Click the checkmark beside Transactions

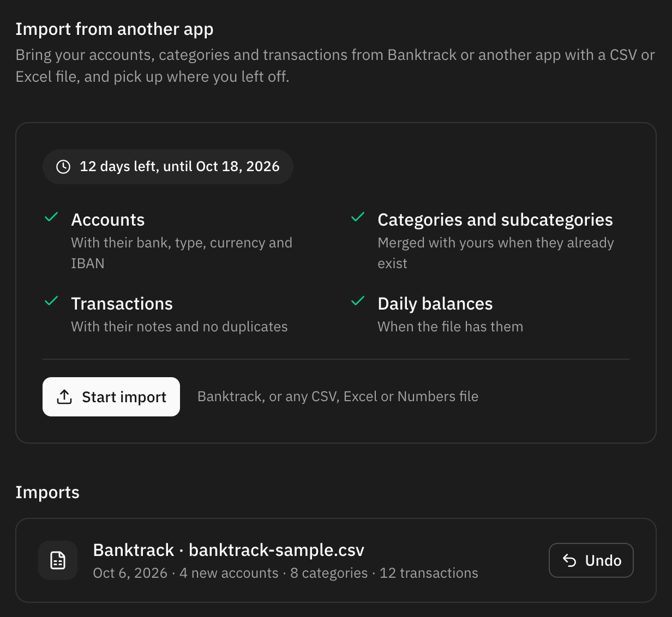51,301
